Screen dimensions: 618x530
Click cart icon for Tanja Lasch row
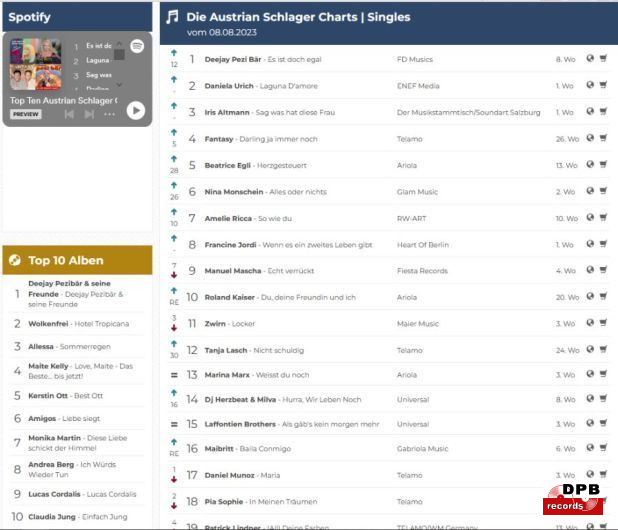603,350
